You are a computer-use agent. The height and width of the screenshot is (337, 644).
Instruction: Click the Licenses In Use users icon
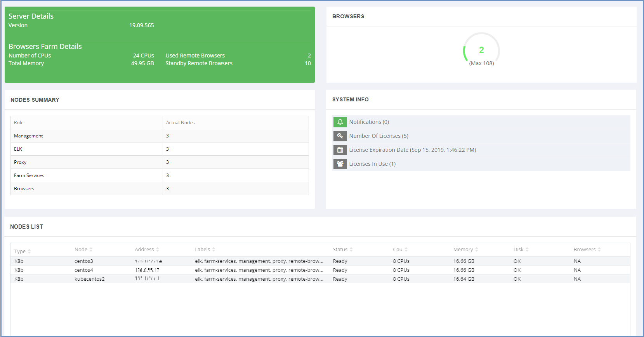pyautogui.click(x=340, y=164)
